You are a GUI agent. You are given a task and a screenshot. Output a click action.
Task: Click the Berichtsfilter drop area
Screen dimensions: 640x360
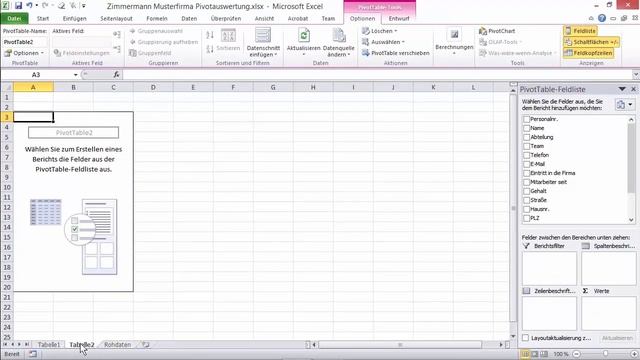click(x=549, y=268)
